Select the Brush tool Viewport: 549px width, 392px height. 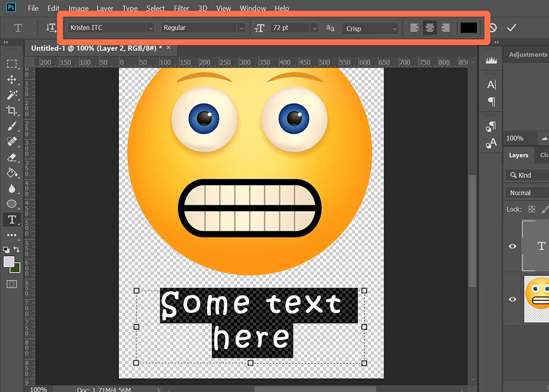coord(12,126)
